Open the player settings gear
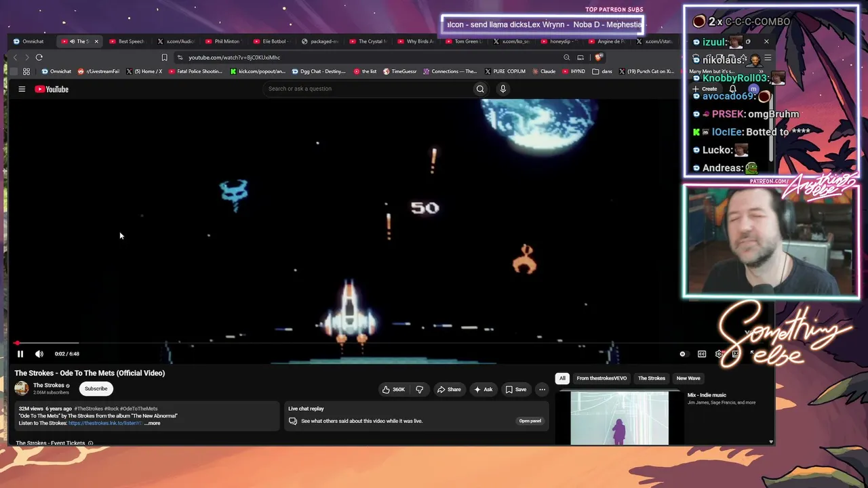The height and width of the screenshot is (488, 868). 719,354
